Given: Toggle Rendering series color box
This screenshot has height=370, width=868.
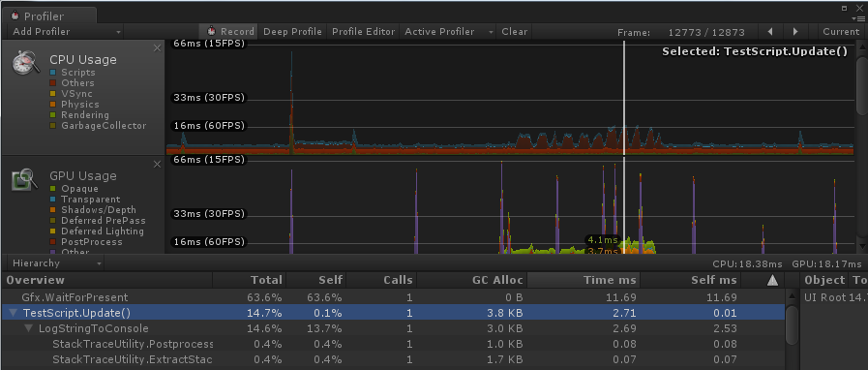Looking at the screenshot, I should (53, 115).
